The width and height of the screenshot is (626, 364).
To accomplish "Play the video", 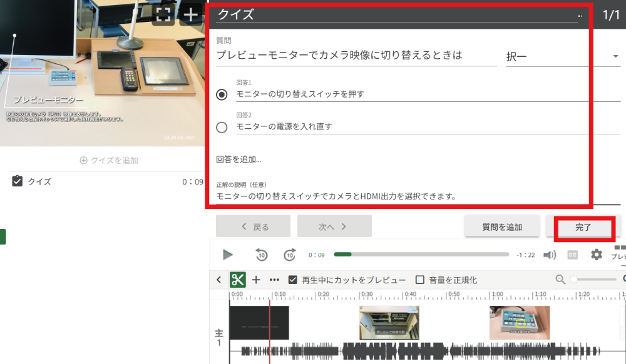I will [x=228, y=255].
